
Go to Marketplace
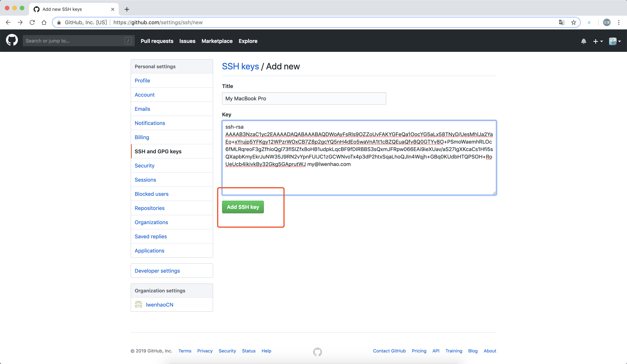[x=217, y=41]
